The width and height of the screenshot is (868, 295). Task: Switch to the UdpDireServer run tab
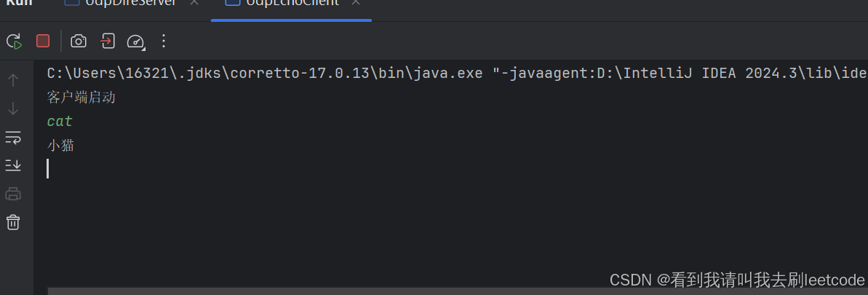tap(130, 3)
